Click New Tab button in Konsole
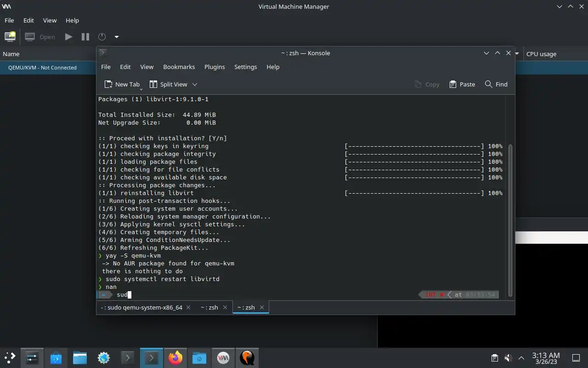This screenshot has height=368, width=588. click(x=122, y=84)
